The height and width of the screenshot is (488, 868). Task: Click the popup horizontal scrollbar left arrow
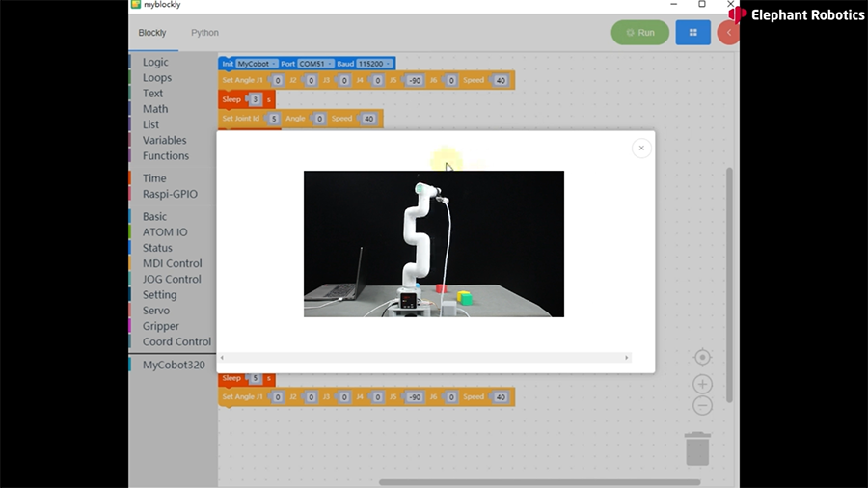(222, 358)
